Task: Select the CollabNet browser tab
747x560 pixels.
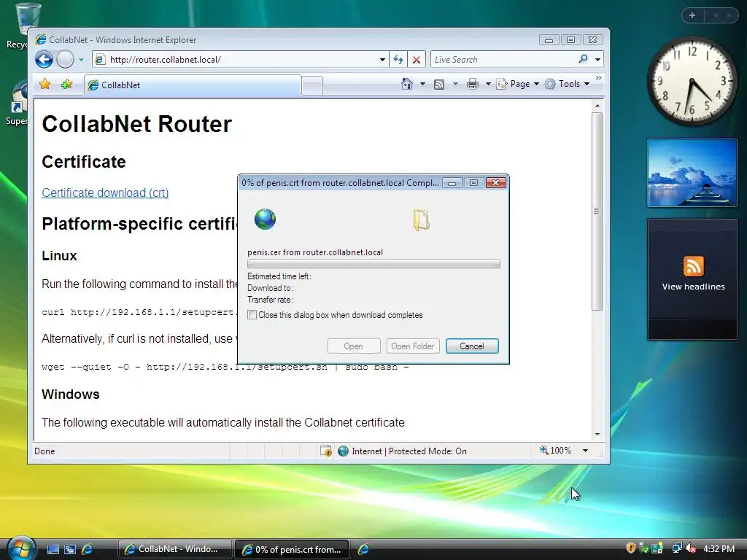Action: point(193,85)
